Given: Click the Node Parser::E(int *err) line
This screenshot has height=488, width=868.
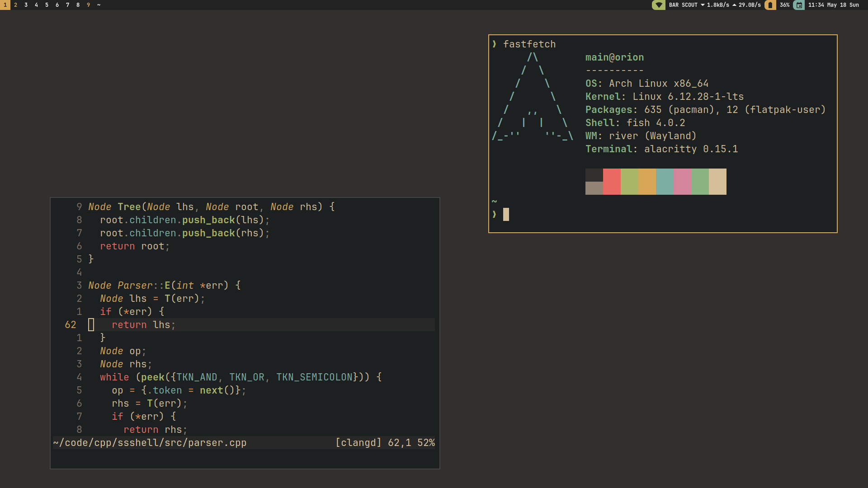Looking at the screenshot, I should [165, 286].
